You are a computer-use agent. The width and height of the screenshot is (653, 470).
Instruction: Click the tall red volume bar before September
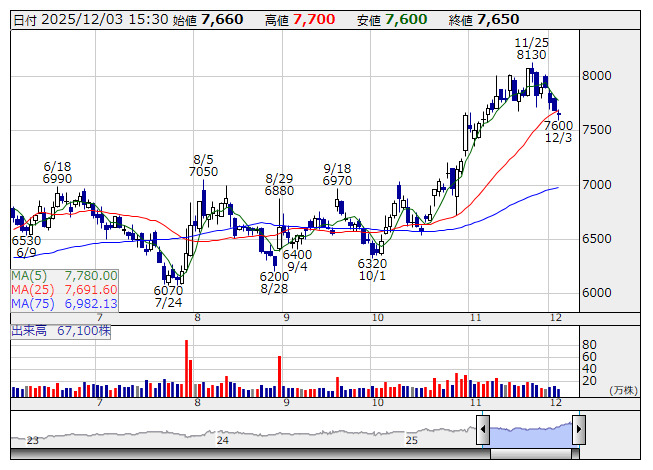click(x=280, y=376)
